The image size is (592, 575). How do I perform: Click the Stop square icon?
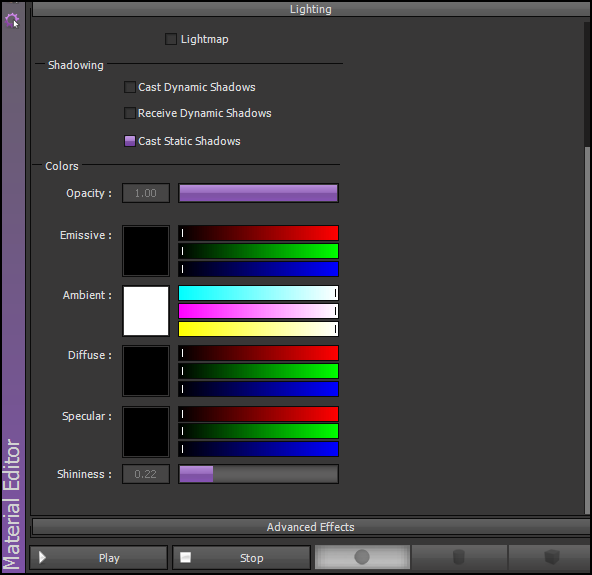[x=185, y=557]
